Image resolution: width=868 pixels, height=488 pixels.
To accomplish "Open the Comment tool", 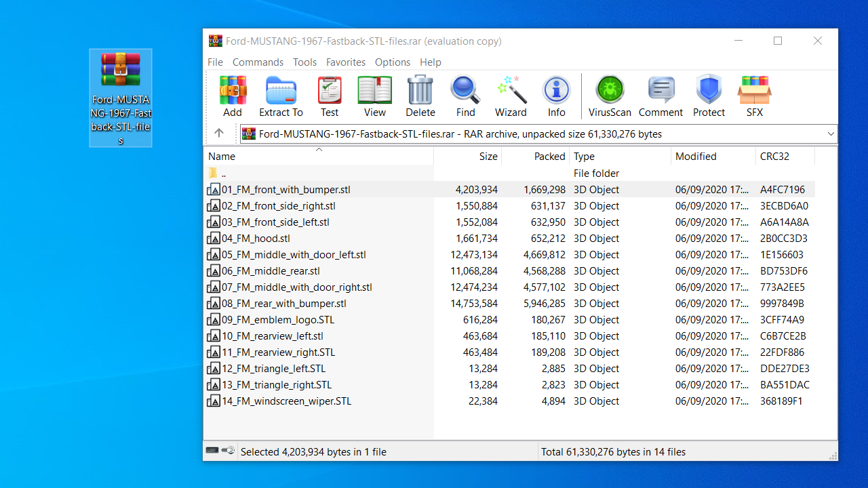I will click(x=660, y=96).
